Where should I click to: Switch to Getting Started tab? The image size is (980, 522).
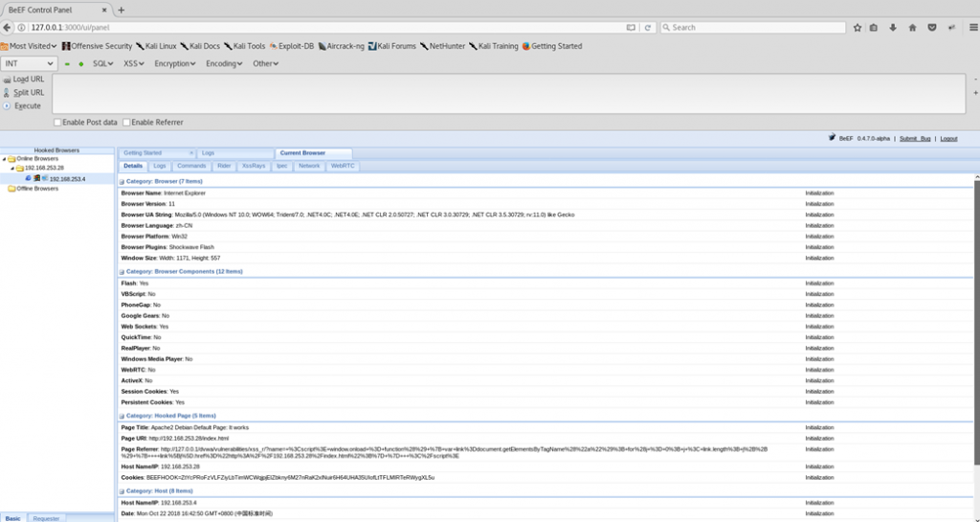click(143, 153)
